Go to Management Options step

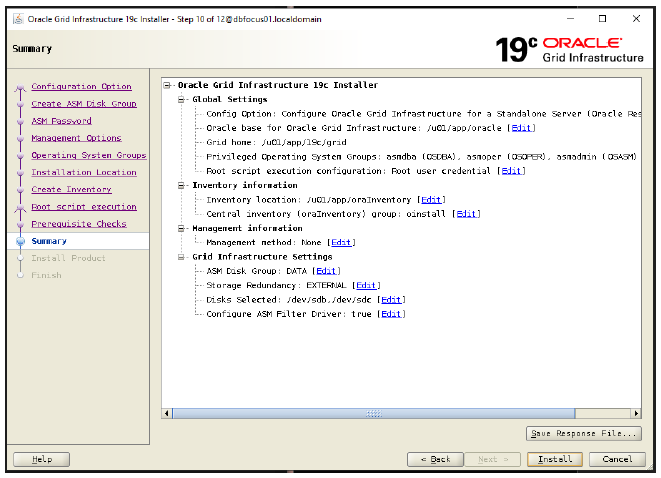tap(76, 138)
